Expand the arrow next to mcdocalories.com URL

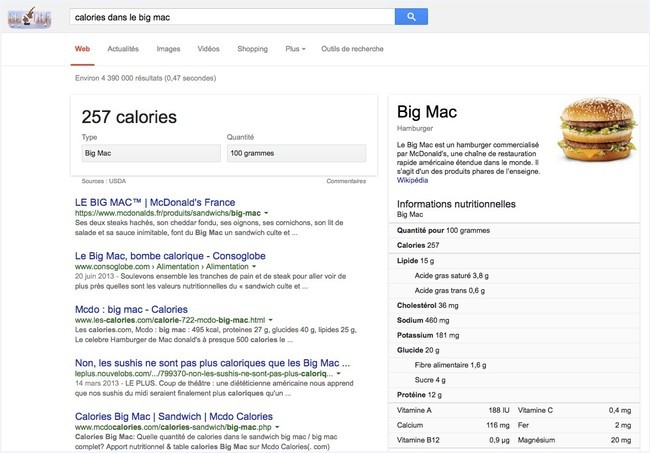click(277, 427)
